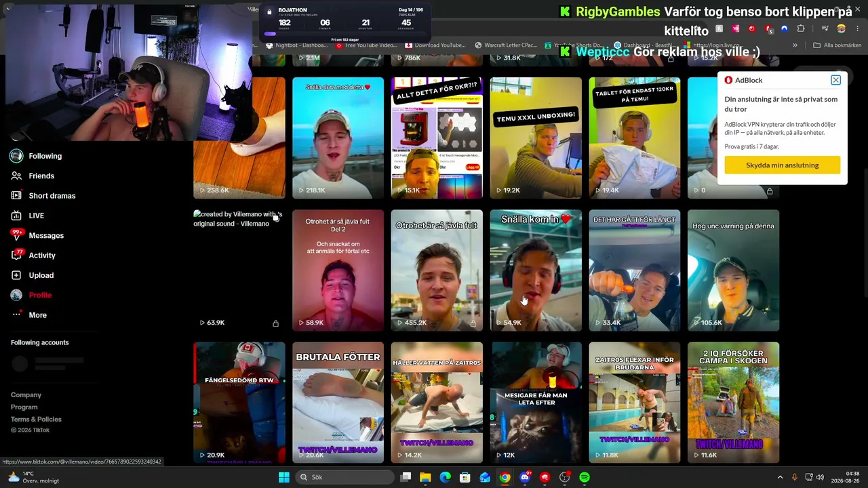Screen dimensions: 868x488
Task: Open the Profile avatar icon
Action: [x=16, y=295]
